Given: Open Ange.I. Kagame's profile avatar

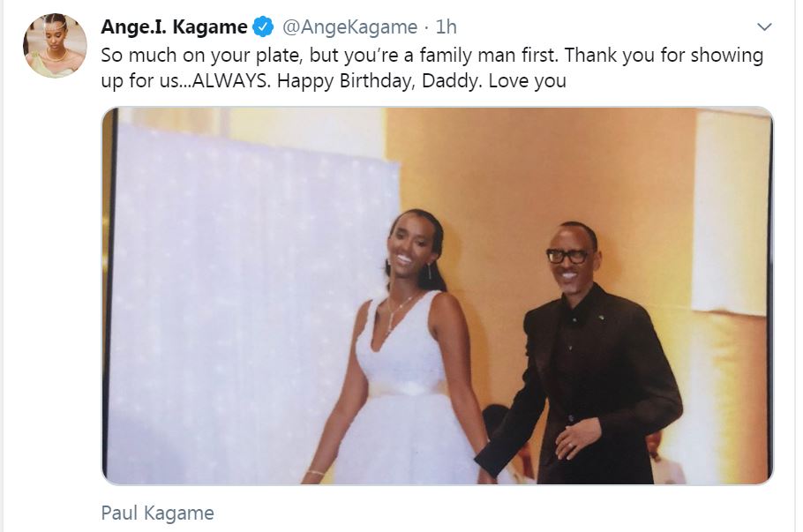Looking at the screenshot, I should coord(55,46).
